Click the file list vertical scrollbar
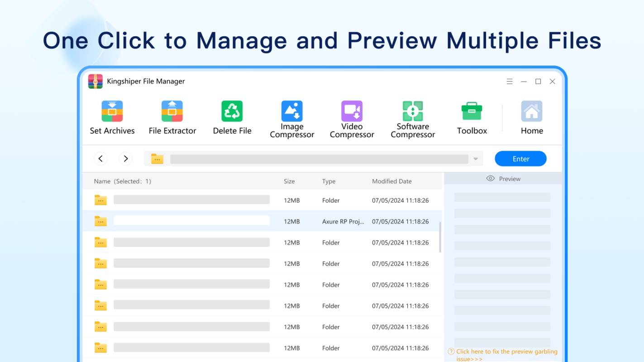Image resolution: width=644 pixels, height=362 pixels. pyautogui.click(x=440, y=238)
